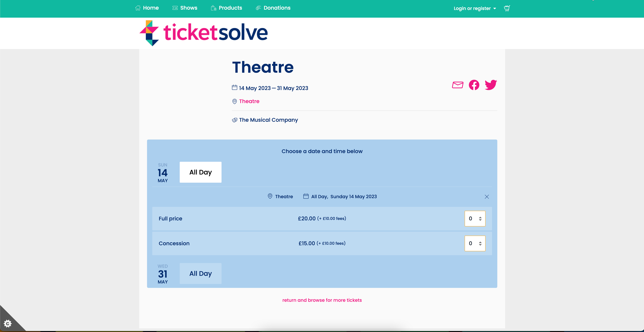Image resolution: width=644 pixels, height=332 pixels.
Task: Expand Login or register dropdown
Action: click(x=475, y=8)
